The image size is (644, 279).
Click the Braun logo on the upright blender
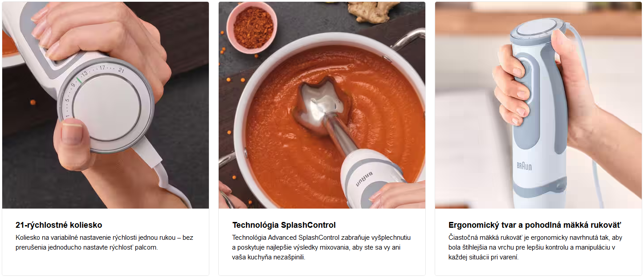tap(524, 166)
